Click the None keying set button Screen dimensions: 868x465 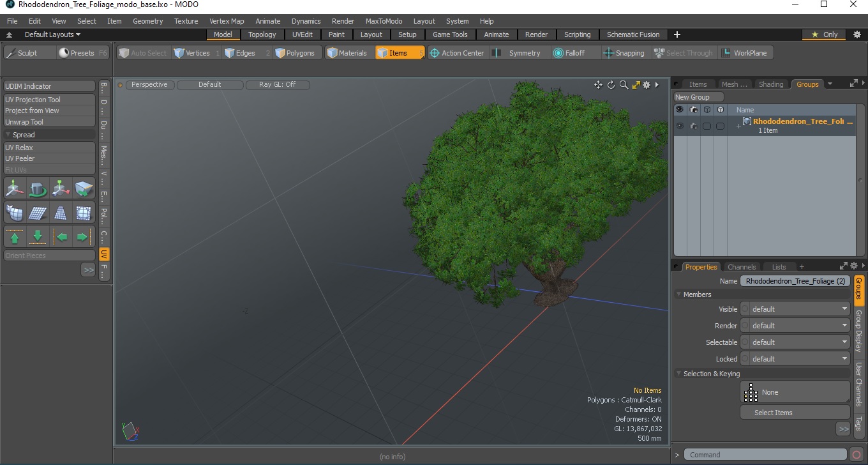[795, 392]
